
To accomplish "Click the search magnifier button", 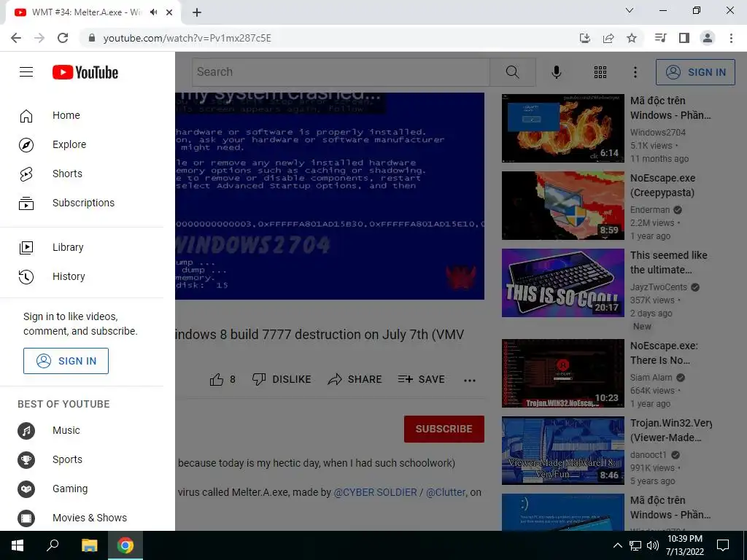I will point(513,72).
